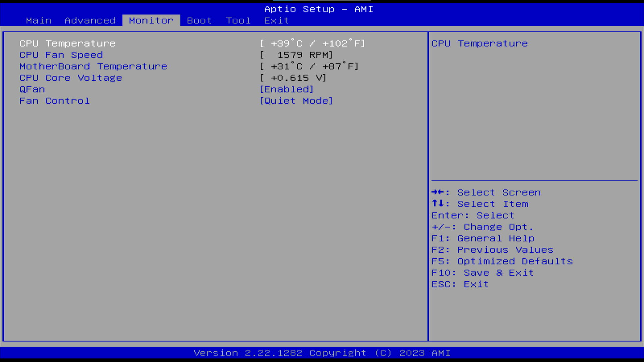This screenshot has height=362, width=644.
Task: Click the MotherBoard Temperature label
Action: [93, 66]
